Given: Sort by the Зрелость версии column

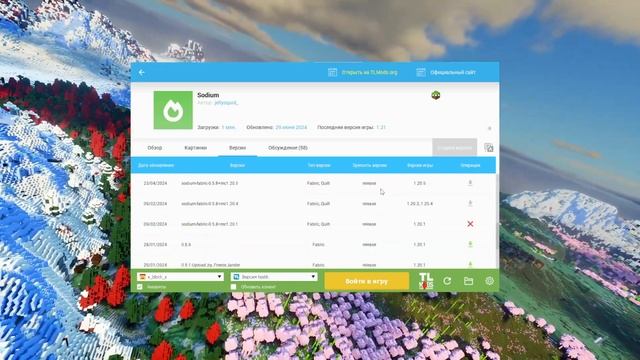Looking at the screenshot, I should [369, 165].
